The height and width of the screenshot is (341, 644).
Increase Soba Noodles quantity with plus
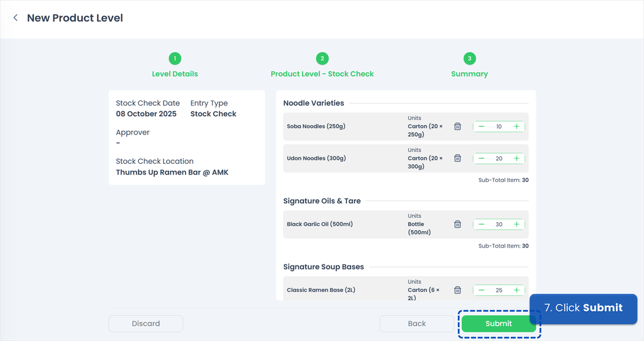[x=516, y=126]
